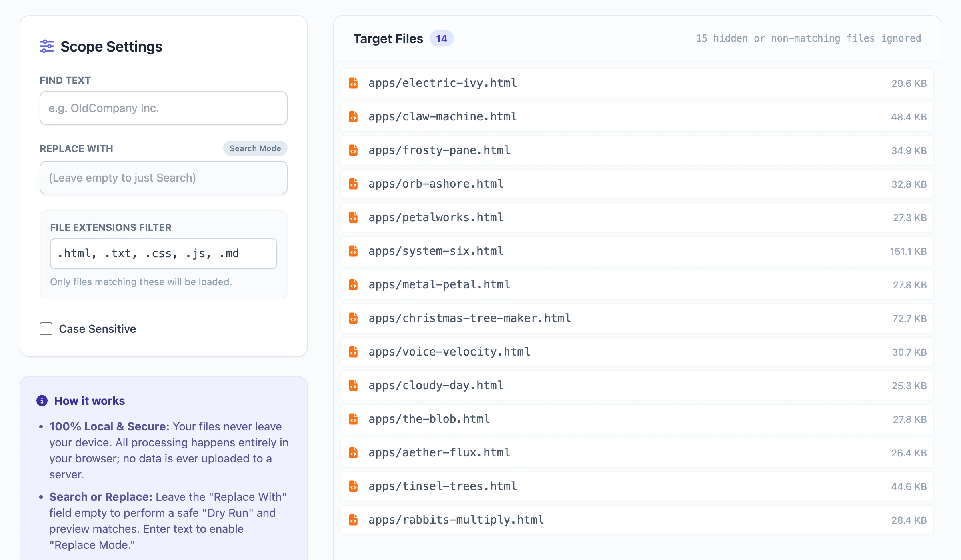
Task: Click the Search Mode badge
Action: [255, 148]
